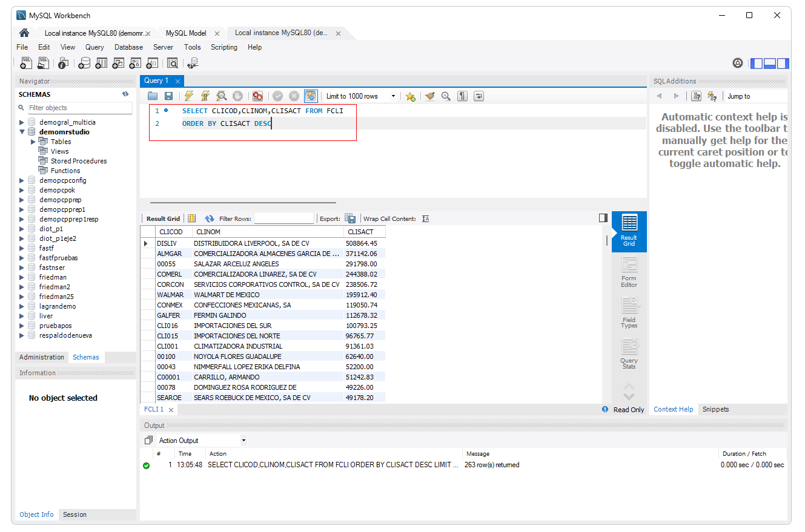805x532 pixels.
Task: Open find panel magnifier icon
Action: (446, 96)
